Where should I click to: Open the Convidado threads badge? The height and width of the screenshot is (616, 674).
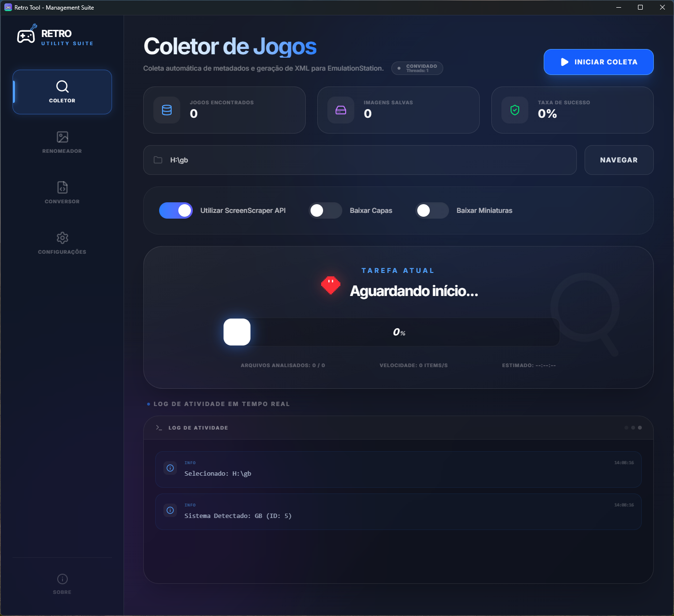pos(417,68)
